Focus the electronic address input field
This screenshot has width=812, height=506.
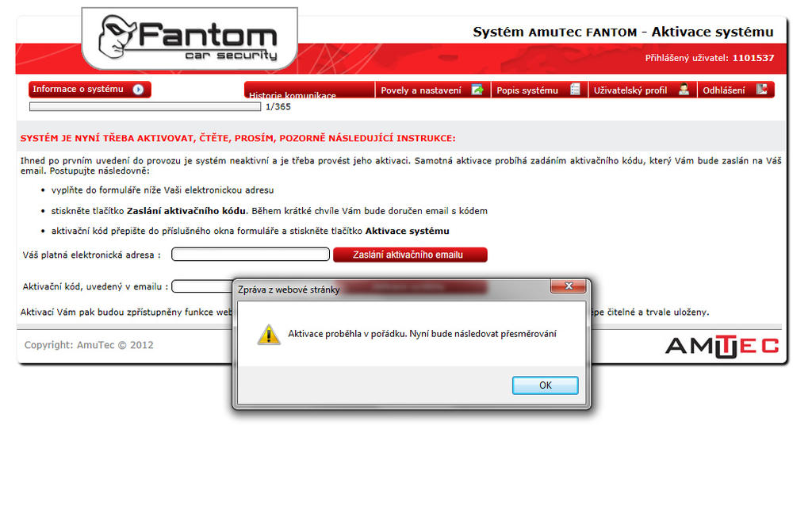pos(251,255)
